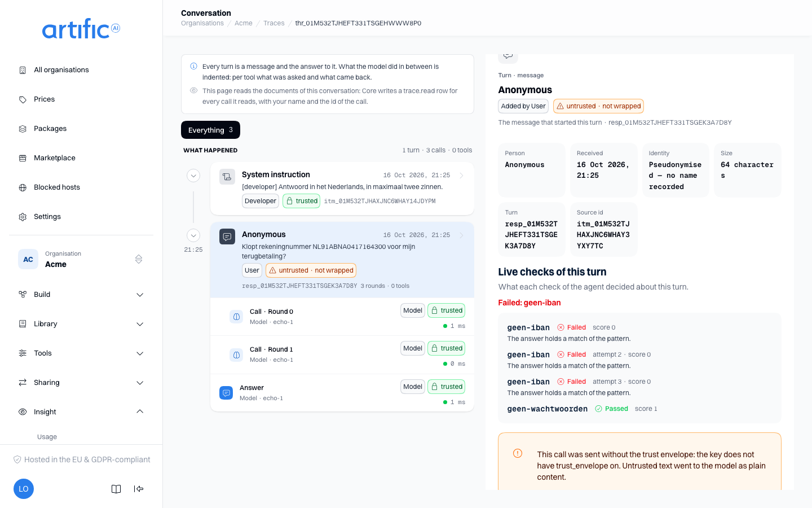Viewport: 812px width, 508px height.
Task: Open the Acme organisation switcher
Action: [81, 260]
